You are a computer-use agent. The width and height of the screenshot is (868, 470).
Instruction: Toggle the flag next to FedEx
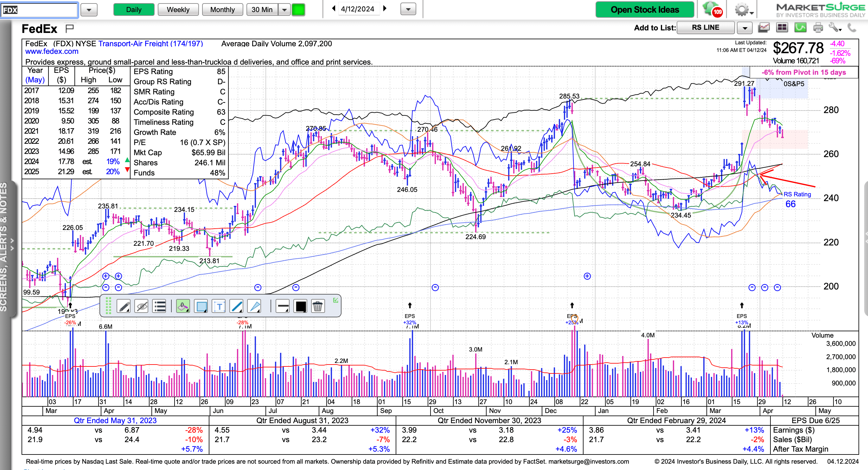point(70,29)
